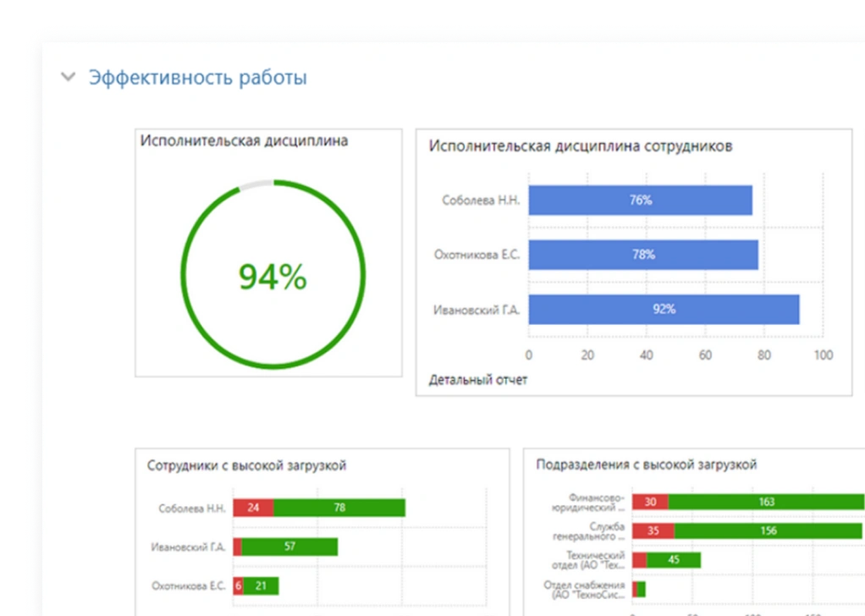Viewport: 865px width, 616px height.
Task: Select Соболева Н.Н. 76% blue bar
Action: point(640,201)
